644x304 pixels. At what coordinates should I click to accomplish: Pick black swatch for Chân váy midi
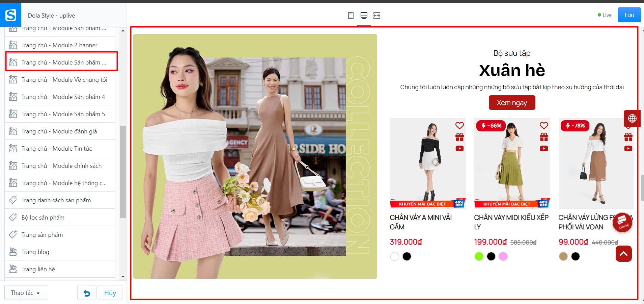tap(491, 256)
